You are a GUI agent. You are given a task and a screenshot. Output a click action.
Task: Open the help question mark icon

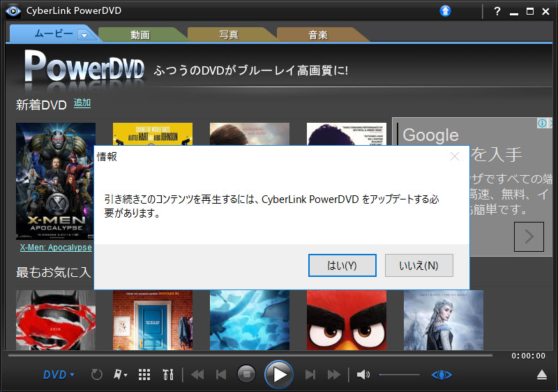[x=497, y=11]
